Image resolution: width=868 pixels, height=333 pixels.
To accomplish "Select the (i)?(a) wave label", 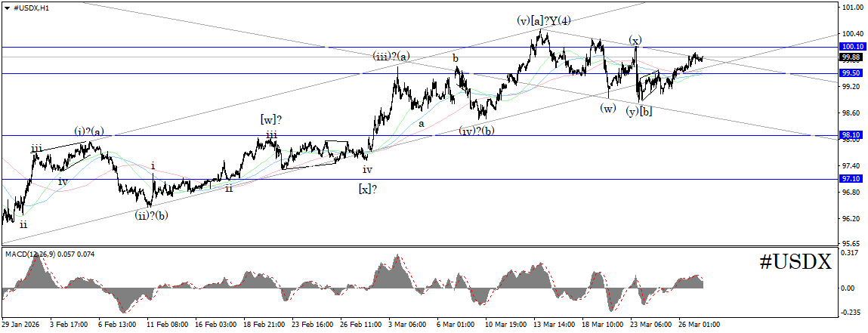I will [89, 131].
